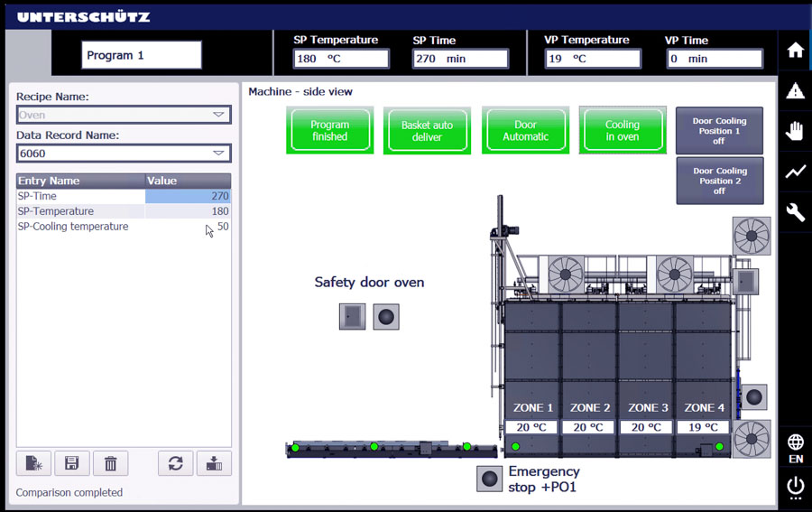Toggle Basket auto deliver

tap(428, 131)
